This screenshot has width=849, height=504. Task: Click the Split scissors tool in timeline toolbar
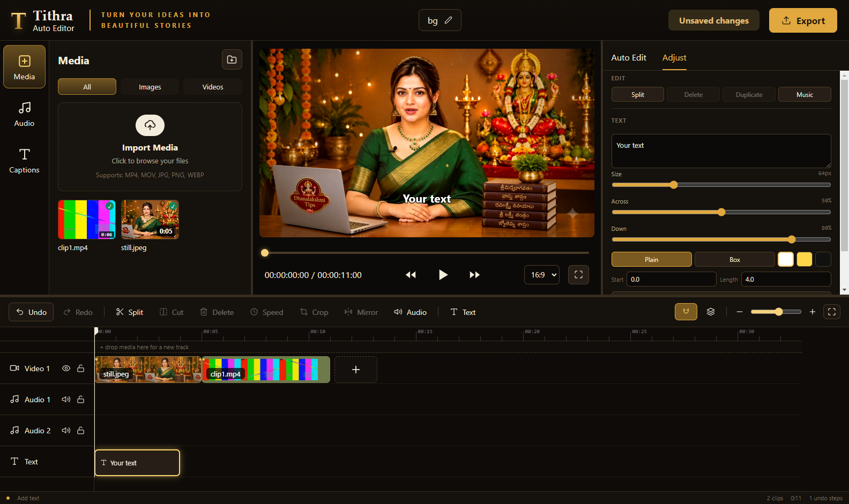coord(129,312)
